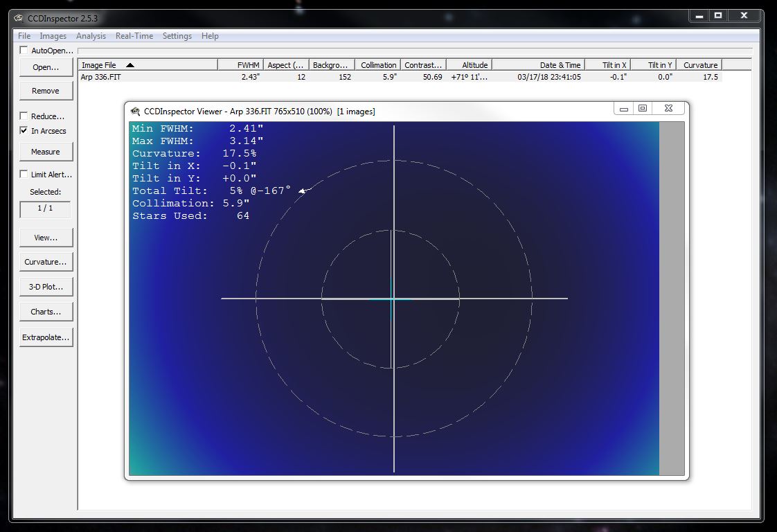Select the Arp 336.FIT file row
This screenshot has height=532, width=777.
click(x=400, y=77)
